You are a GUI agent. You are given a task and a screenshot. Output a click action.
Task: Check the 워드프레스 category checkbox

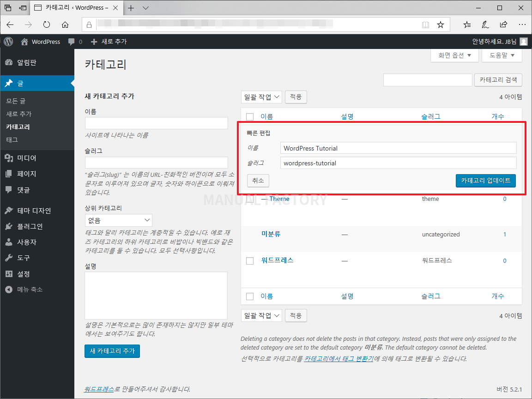(x=250, y=260)
